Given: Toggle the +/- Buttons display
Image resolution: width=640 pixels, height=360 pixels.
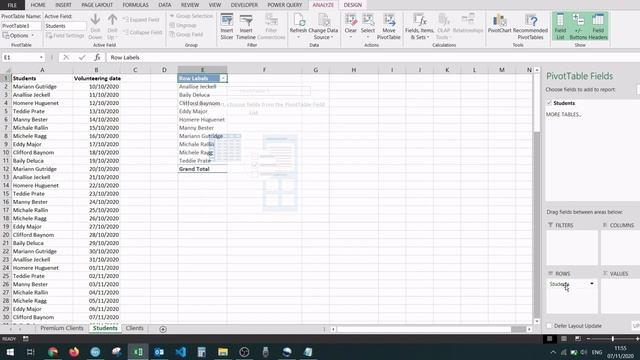Looking at the screenshot, I should 578,26.
